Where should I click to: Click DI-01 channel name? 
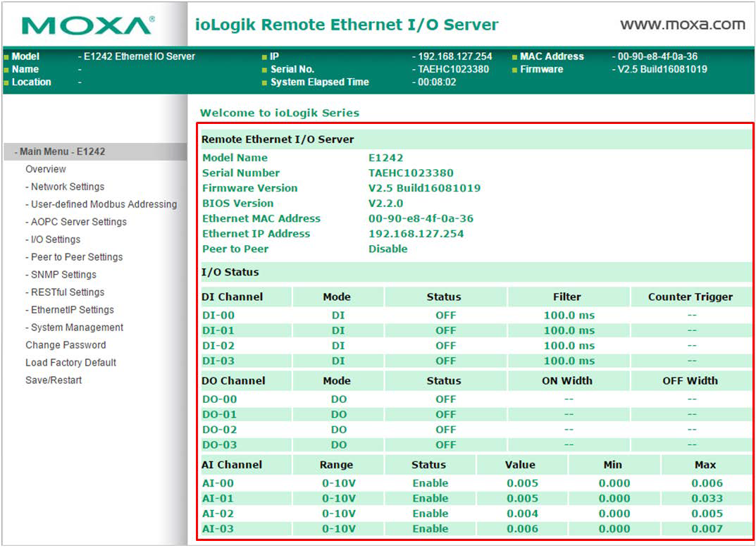coord(218,330)
